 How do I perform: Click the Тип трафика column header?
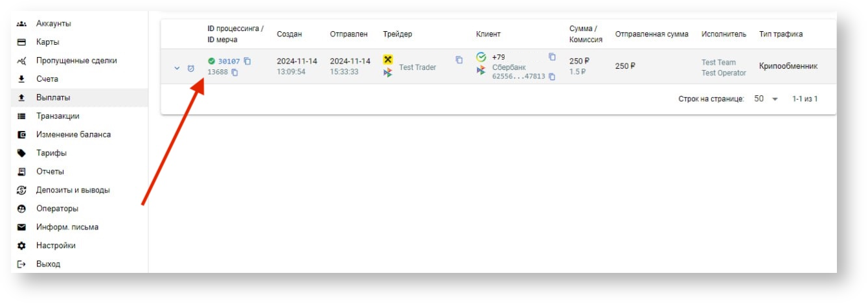tap(781, 34)
